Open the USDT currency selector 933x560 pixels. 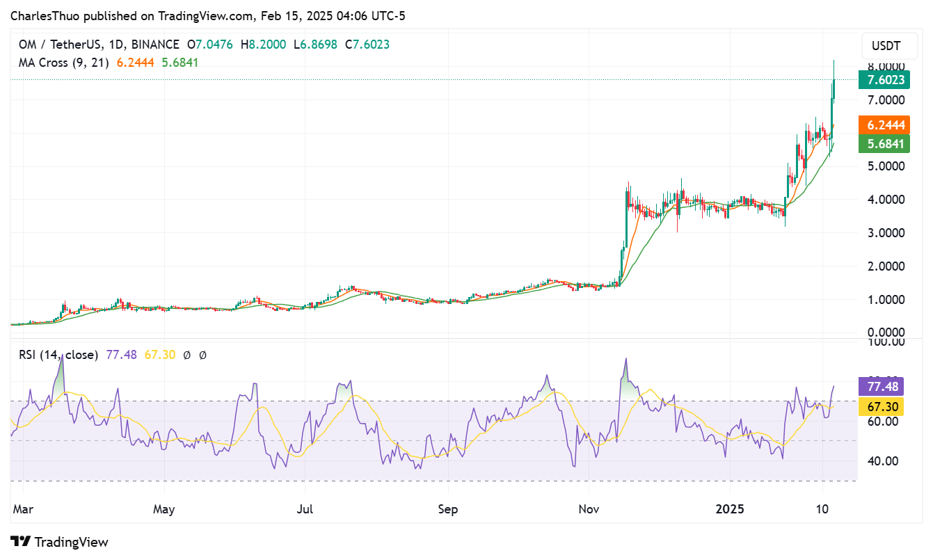885,47
